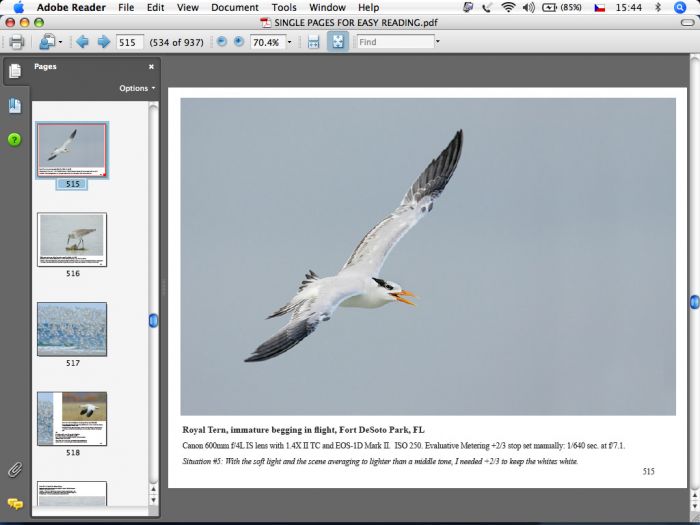The height and width of the screenshot is (525, 700).
Task: Click the zoom in plus button
Action: click(x=238, y=42)
